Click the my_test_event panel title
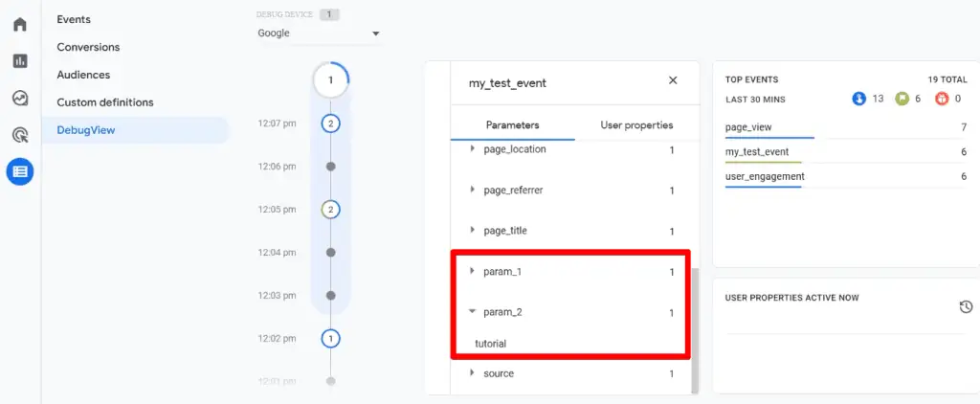This screenshot has height=404, width=980. click(x=507, y=83)
